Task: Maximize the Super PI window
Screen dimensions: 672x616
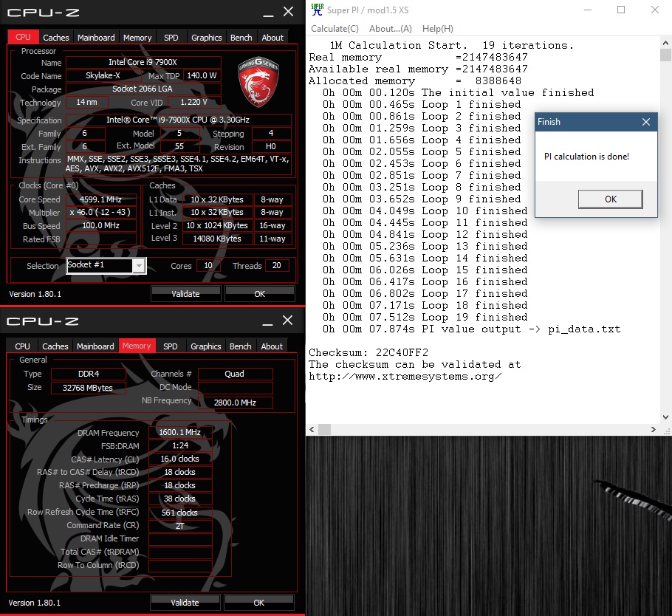Action: point(620,10)
